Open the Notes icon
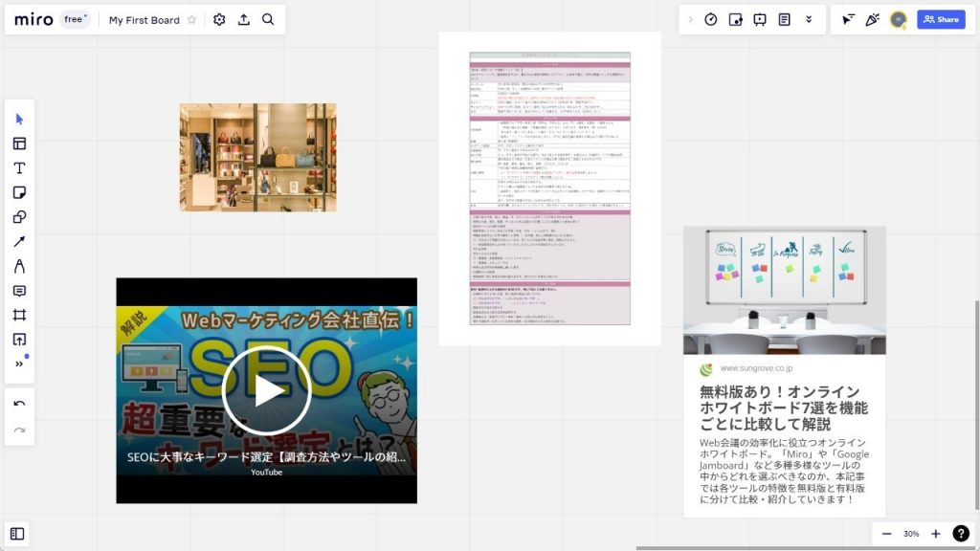The width and height of the screenshot is (980, 551). (785, 19)
